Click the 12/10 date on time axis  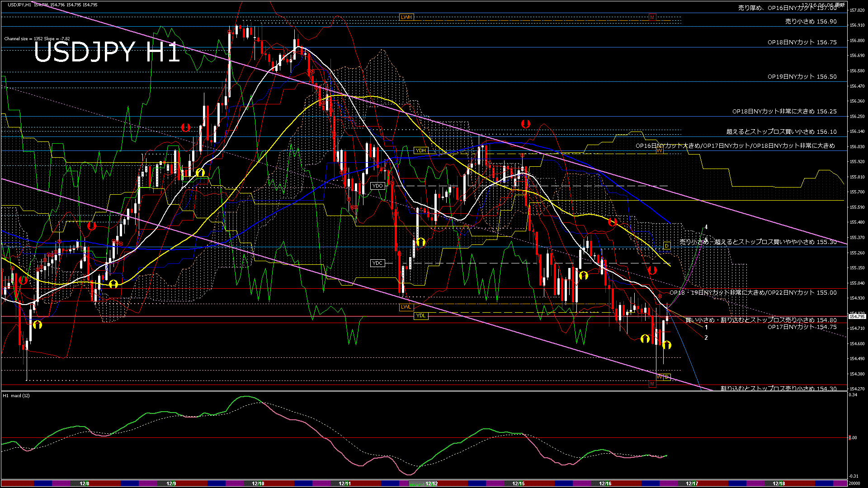pos(258,483)
